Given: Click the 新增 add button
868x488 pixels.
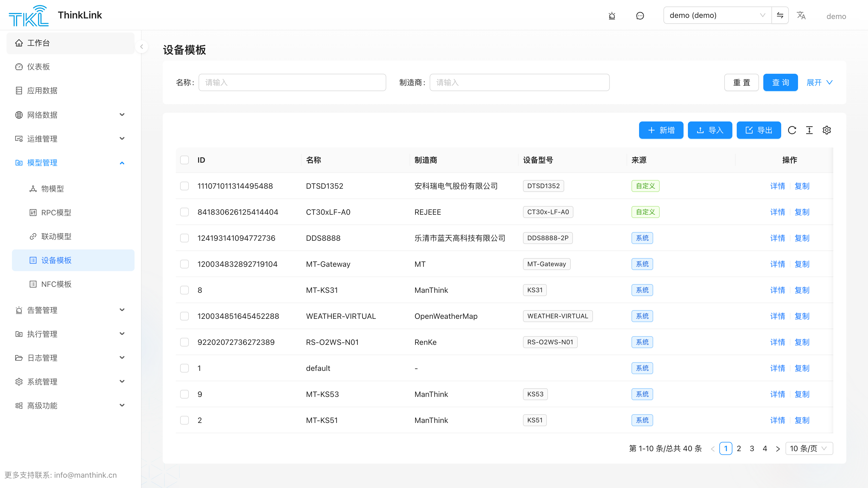Looking at the screenshot, I should 661,130.
